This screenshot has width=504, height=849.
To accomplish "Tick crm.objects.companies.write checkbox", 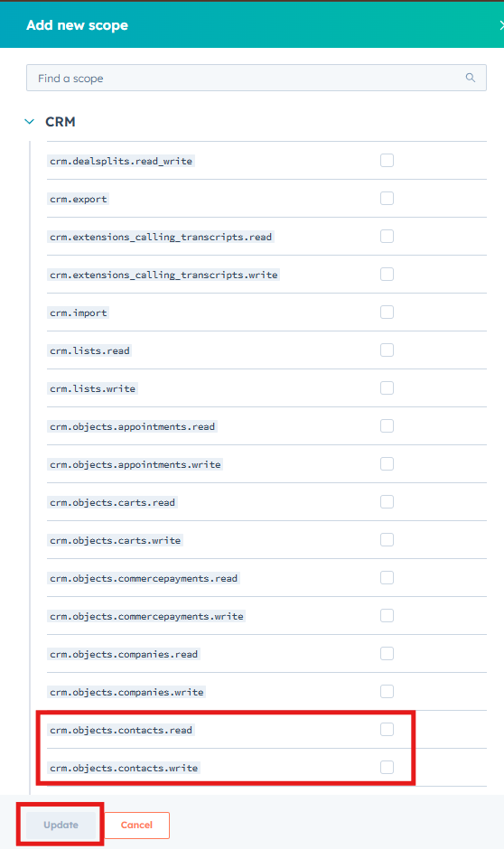I will pos(387,692).
